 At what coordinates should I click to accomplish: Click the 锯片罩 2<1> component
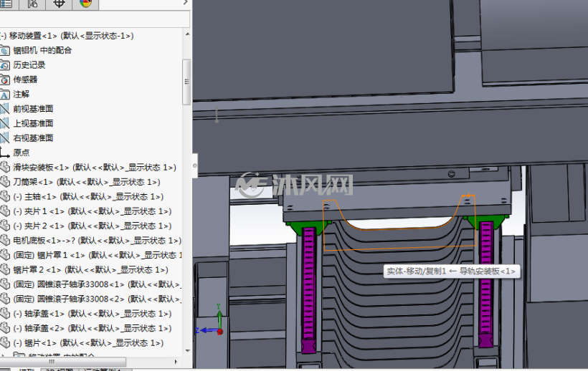pos(90,269)
